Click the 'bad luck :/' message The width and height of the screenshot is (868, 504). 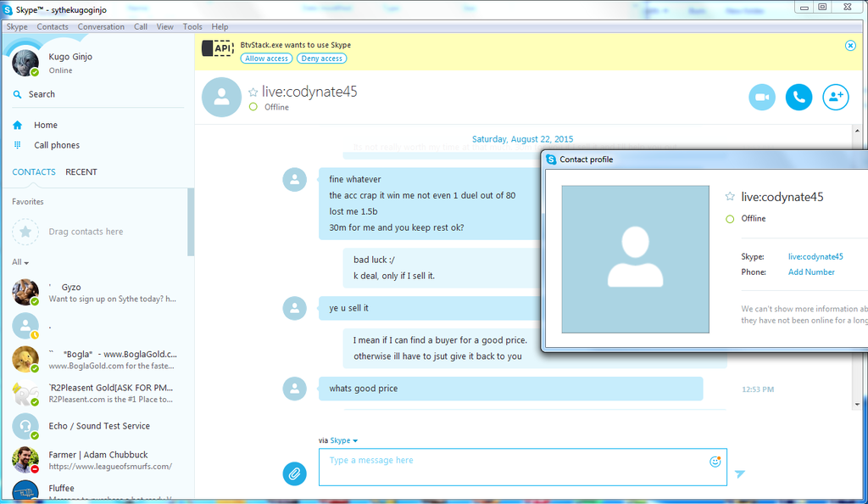tap(374, 260)
